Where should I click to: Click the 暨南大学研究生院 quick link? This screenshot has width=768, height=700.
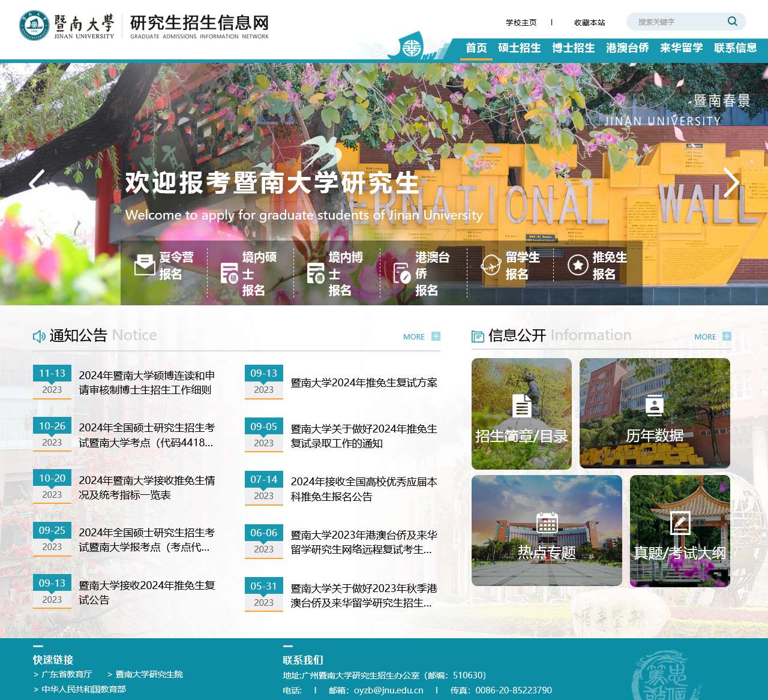(149, 675)
